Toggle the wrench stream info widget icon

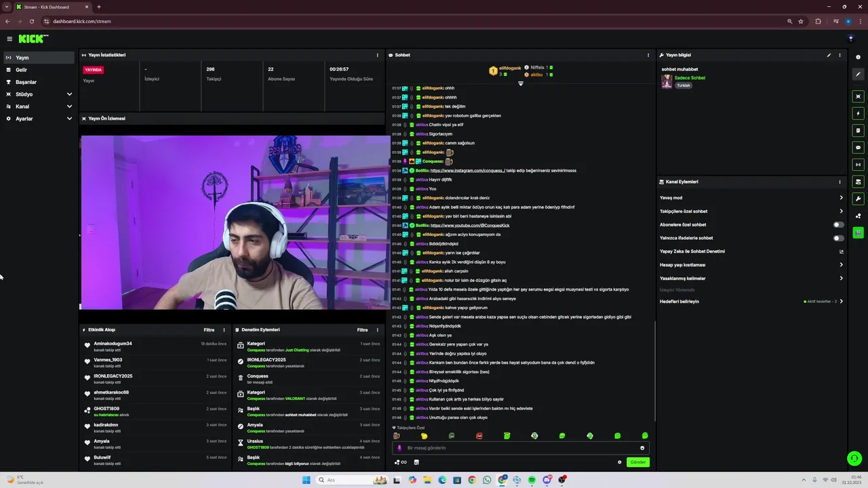tap(859, 199)
